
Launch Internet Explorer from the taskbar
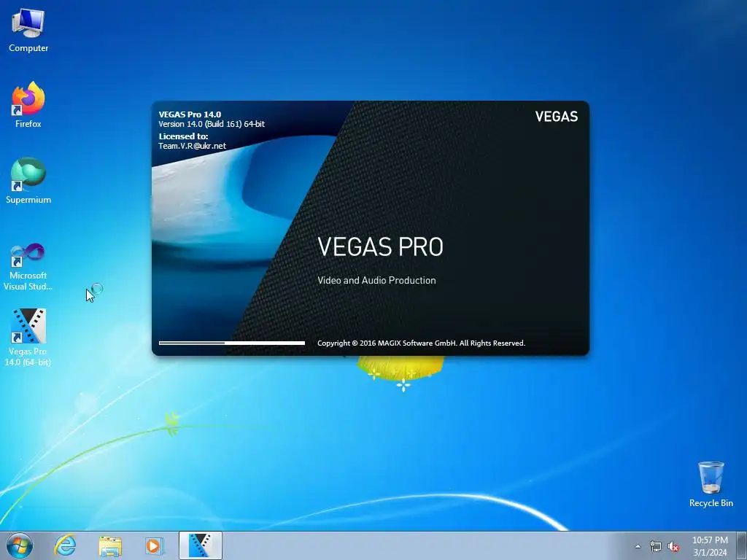point(65,545)
